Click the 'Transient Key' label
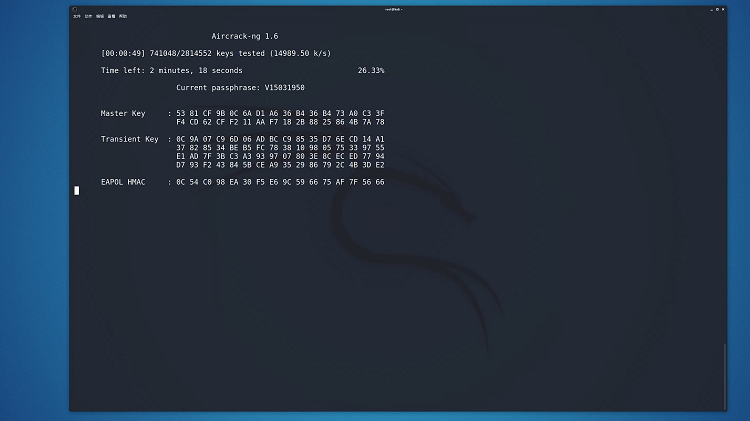This screenshot has width=750, height=421. tap(130, 139)
